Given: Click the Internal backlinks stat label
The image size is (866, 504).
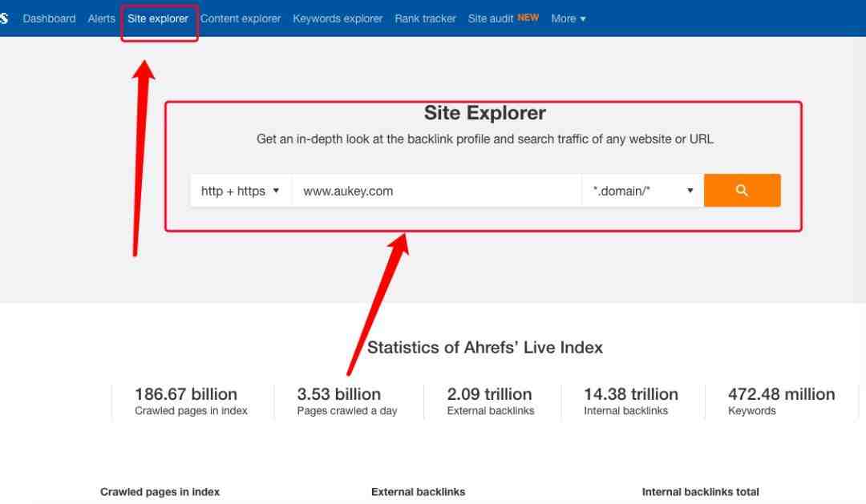Looking at the screenshot, I should (x=625, y=411).
